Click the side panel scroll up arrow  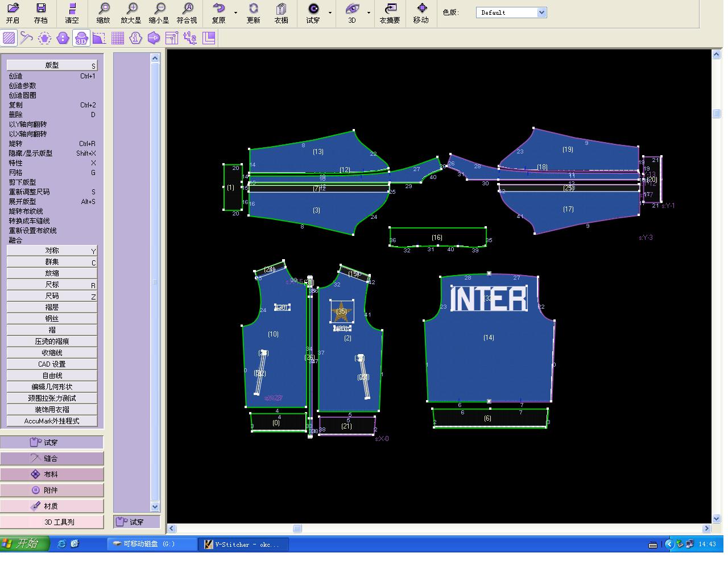(x=155, y=58)
